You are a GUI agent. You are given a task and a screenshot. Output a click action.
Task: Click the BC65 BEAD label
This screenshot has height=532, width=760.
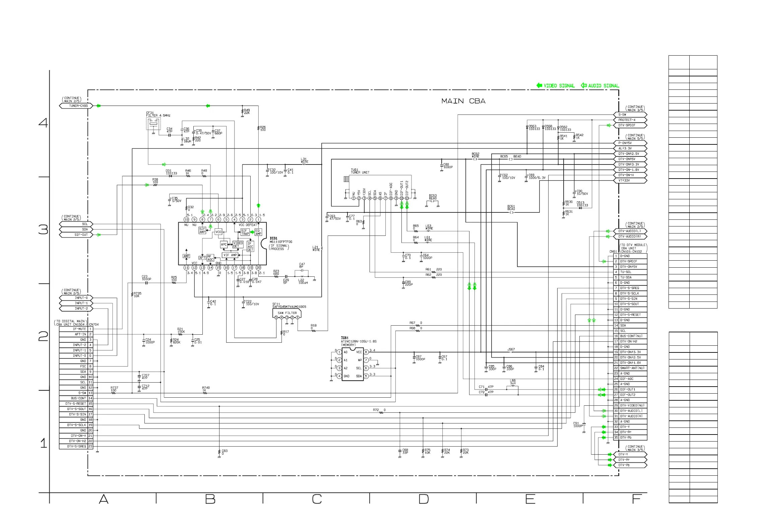pyautogui.click(x=510, y=156)
